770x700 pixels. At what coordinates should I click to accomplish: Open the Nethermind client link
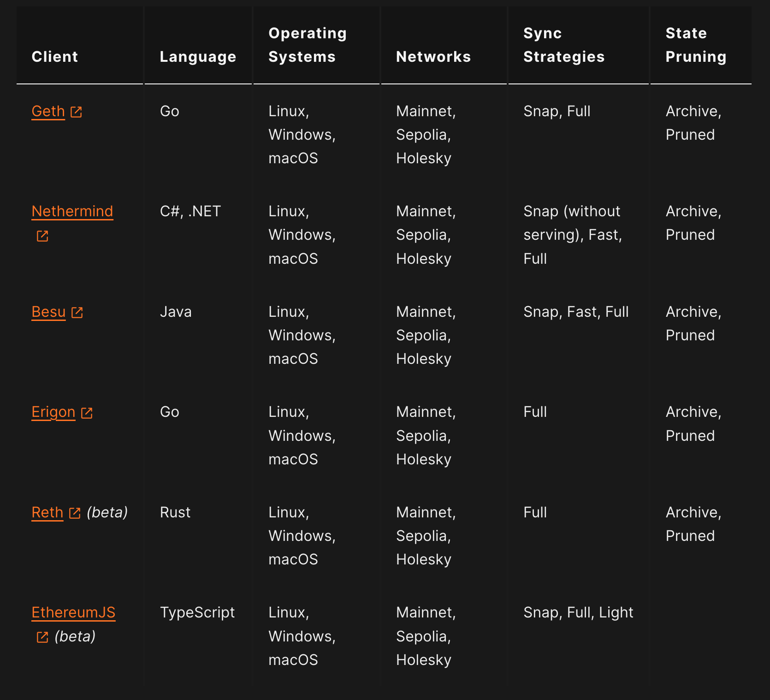click(x=72, y=211)
